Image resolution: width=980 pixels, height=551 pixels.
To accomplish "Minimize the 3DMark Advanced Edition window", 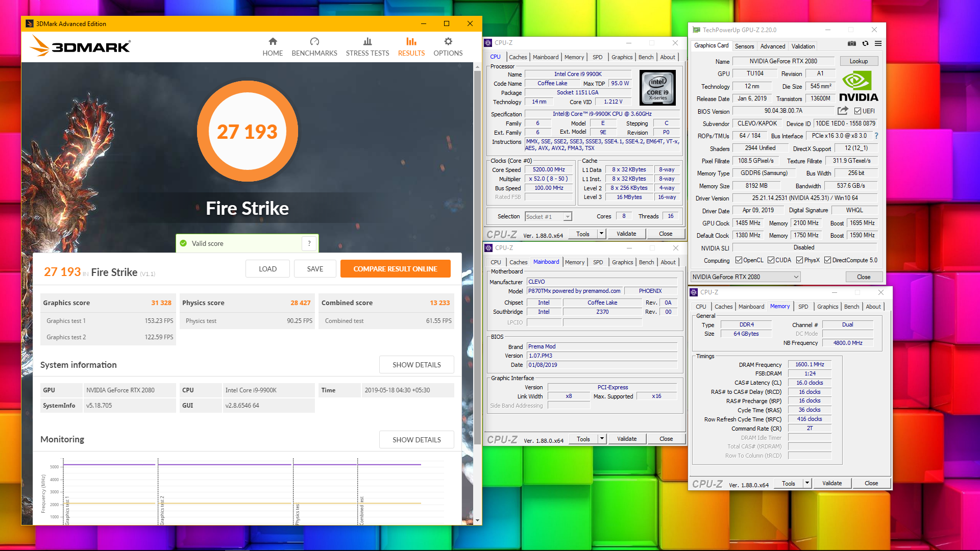I will point(423,23).
